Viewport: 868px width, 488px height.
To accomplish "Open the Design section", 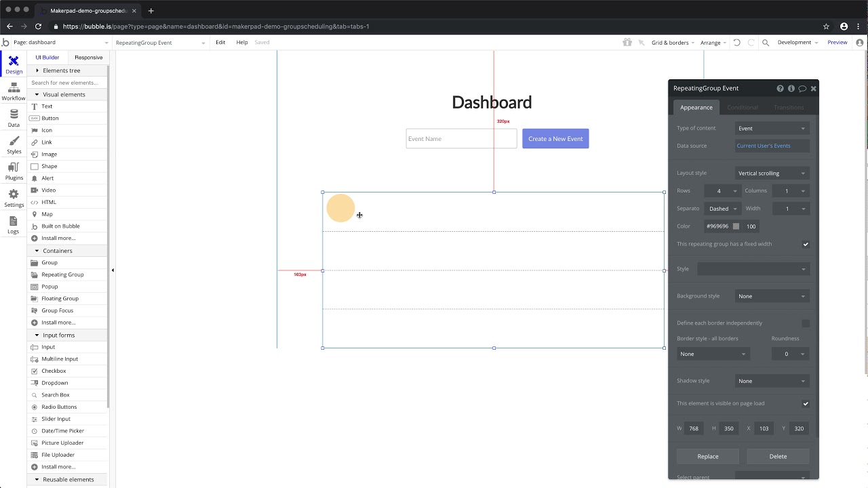I will 14,65.
